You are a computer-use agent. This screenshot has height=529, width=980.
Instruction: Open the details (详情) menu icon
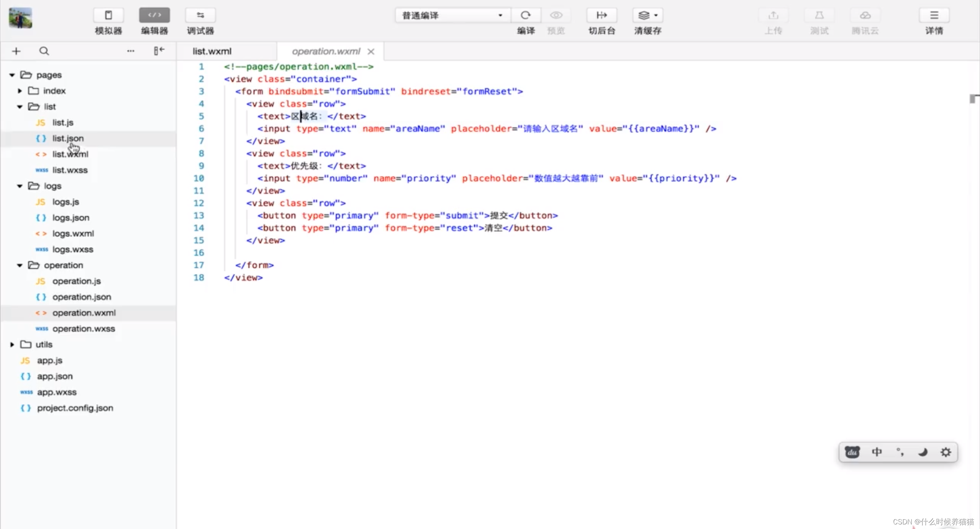tap(934, 15)
